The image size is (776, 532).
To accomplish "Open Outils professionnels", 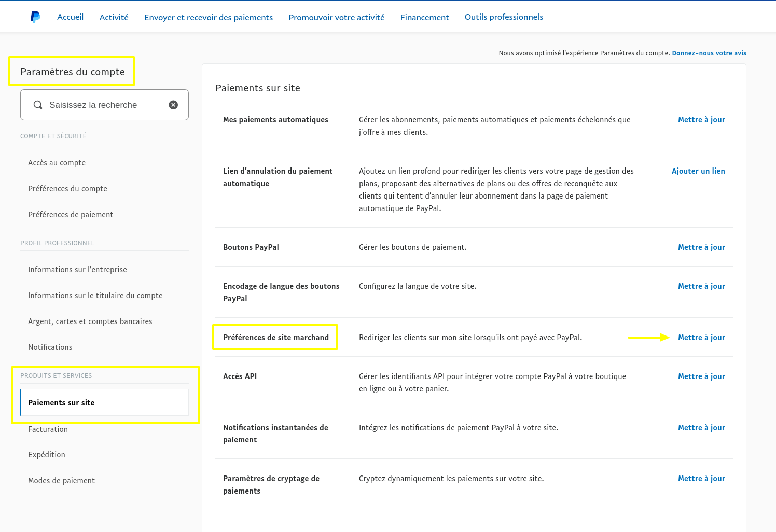I will (504, 17).
